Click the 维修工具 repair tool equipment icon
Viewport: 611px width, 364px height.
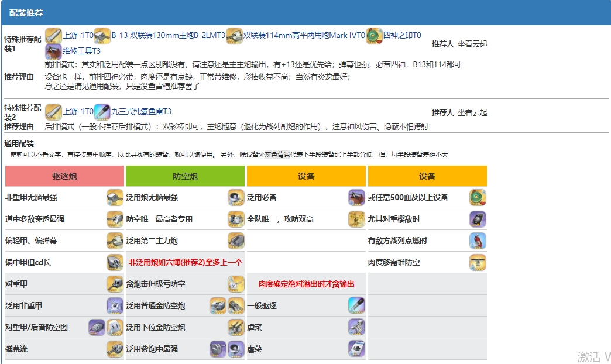(53, 52)
